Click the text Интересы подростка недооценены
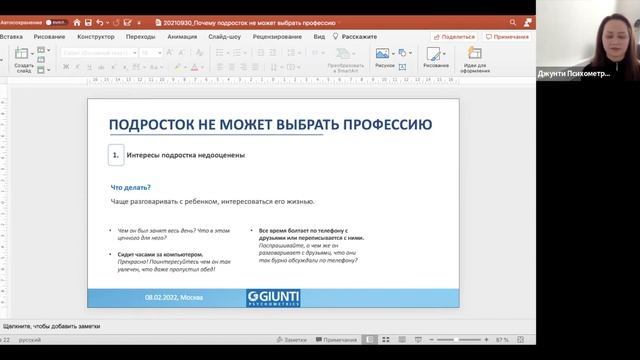The width and height of the screenshot is (640, 360). pyautogui.click(x=186, y=155)
